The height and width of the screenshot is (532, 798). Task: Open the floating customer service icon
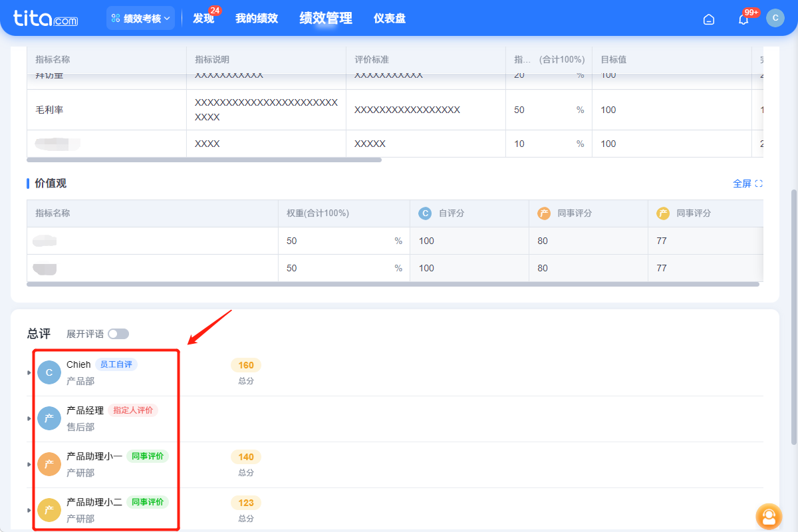tap(769, 517)
